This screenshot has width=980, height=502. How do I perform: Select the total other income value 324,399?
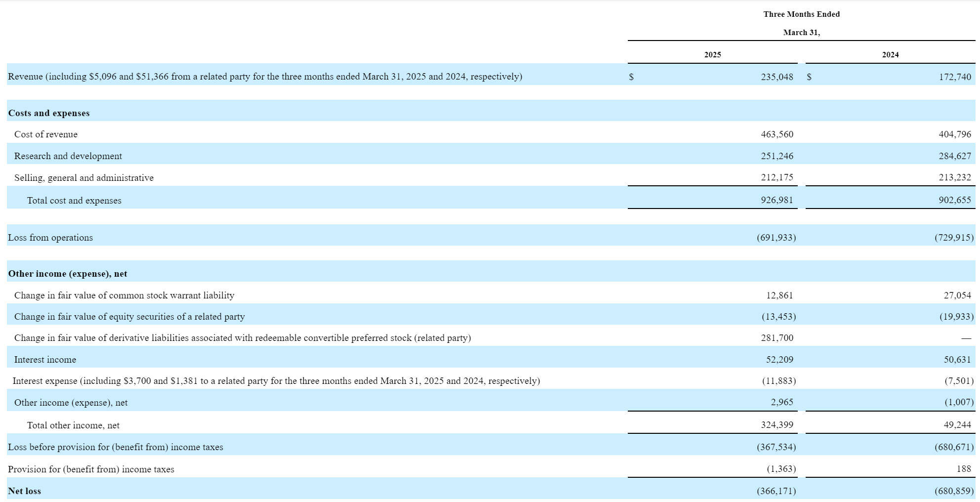click(x=777, y=425)
